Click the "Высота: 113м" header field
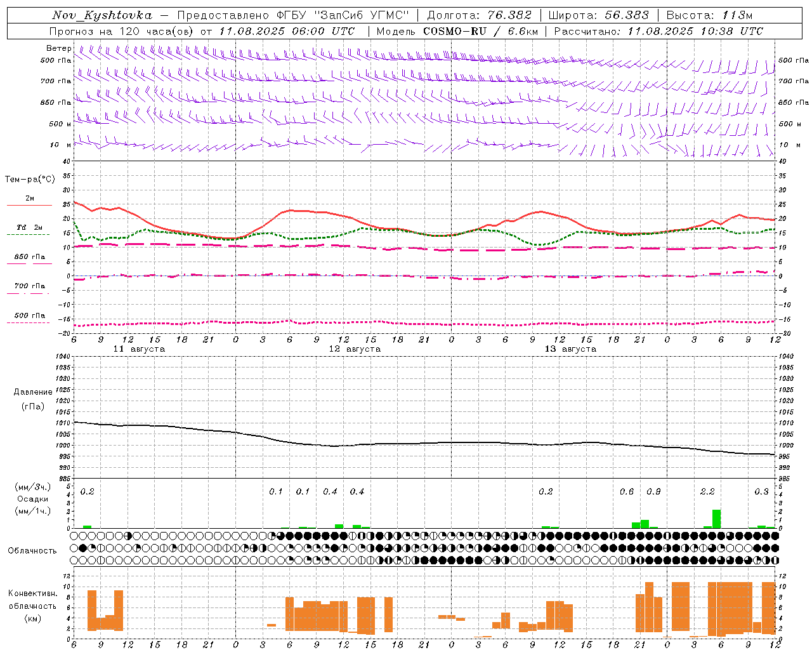The image size is (812, 650). (x=709, y=15)
